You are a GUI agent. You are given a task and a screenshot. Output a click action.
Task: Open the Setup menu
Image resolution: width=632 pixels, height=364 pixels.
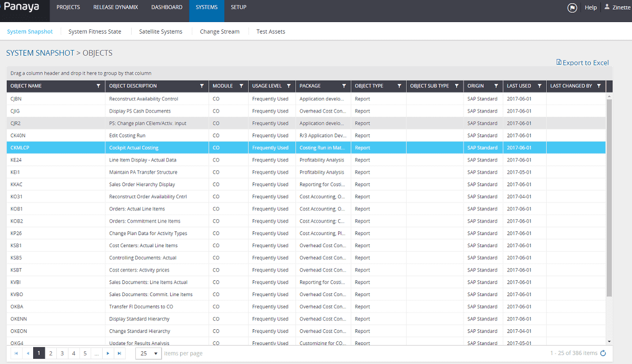(239, 7)
